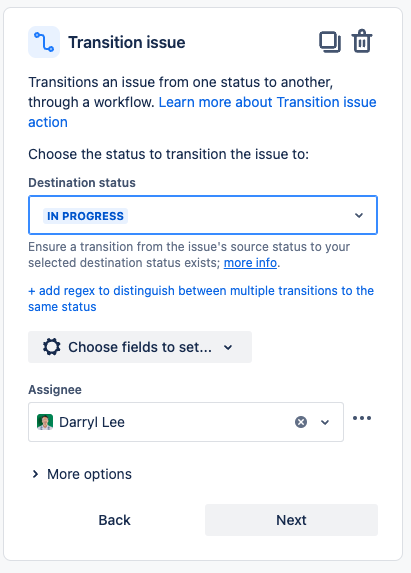
Task: Click the chevron beside More options
Action: pyautogui.click(x=35, y=474)
